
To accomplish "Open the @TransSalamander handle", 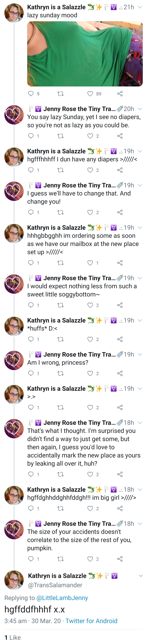I will 55,585.
